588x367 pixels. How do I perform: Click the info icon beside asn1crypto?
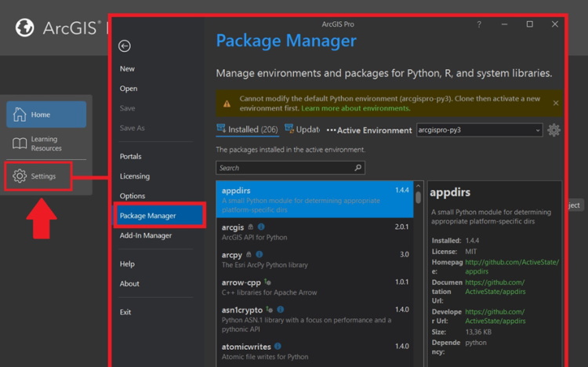(281, 309)
